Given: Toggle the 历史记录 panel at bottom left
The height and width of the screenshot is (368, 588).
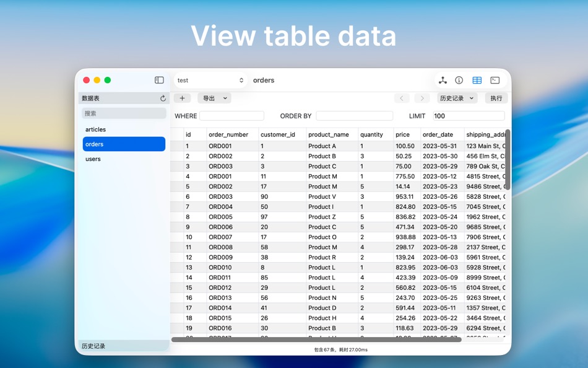Looking at the screenshot, I should point(93,346).
